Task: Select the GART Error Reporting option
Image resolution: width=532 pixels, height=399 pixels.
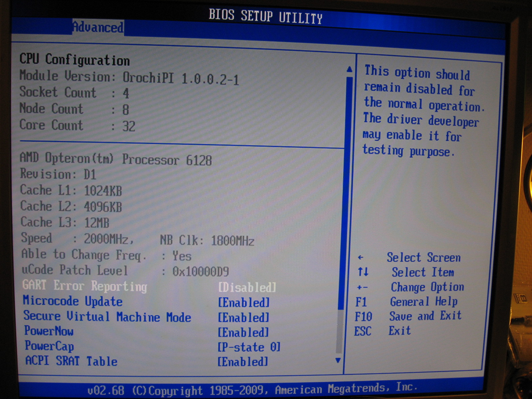Action: coord(85,286)
